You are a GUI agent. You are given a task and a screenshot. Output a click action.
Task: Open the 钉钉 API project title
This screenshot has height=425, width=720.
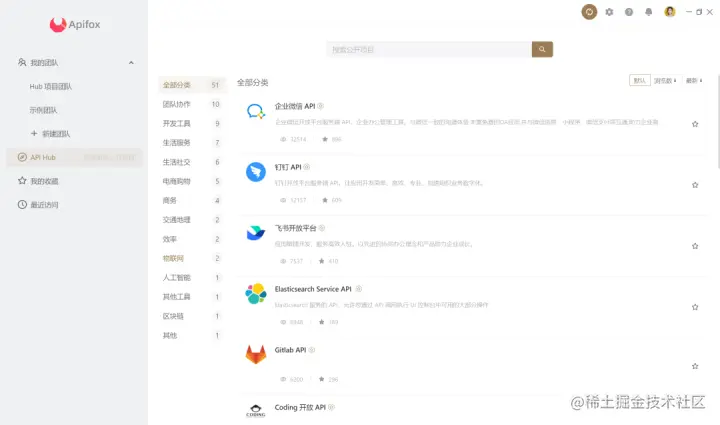[288, 167]
